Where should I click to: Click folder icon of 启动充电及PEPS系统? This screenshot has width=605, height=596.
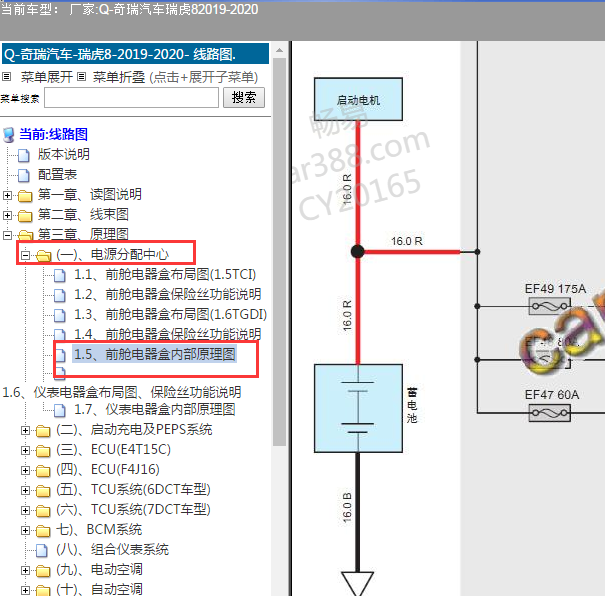[x=43, y=431]
